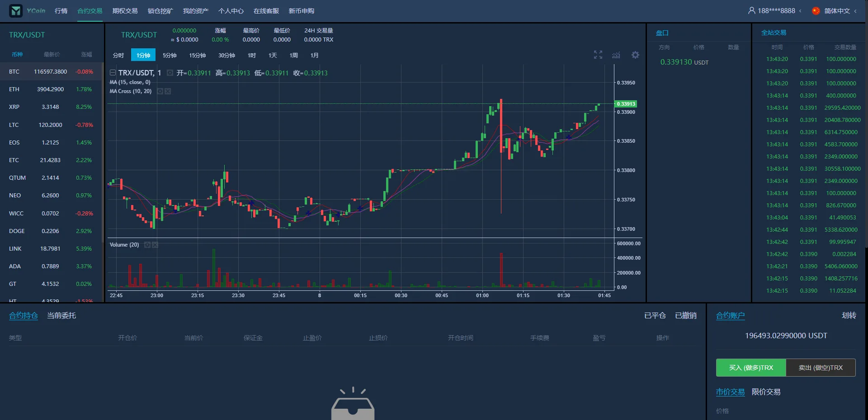
Task: Select the ETH row in coin list
Action: 51,89
